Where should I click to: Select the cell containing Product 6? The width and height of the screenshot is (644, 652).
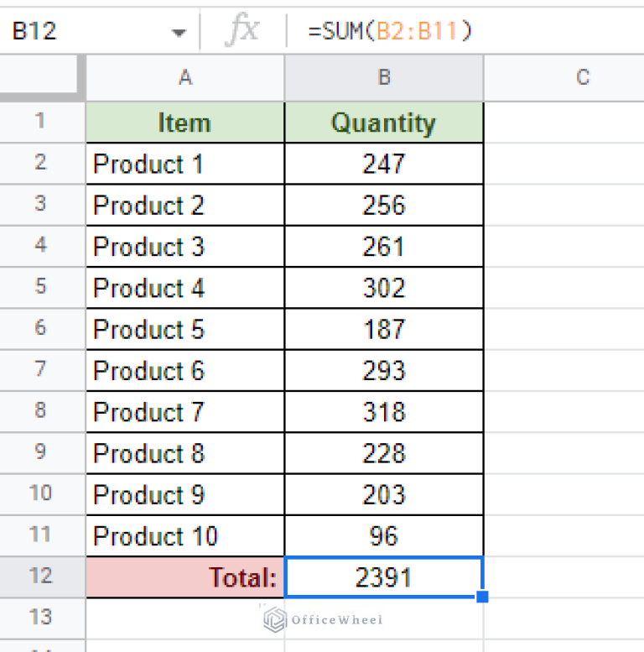point(184,370)
